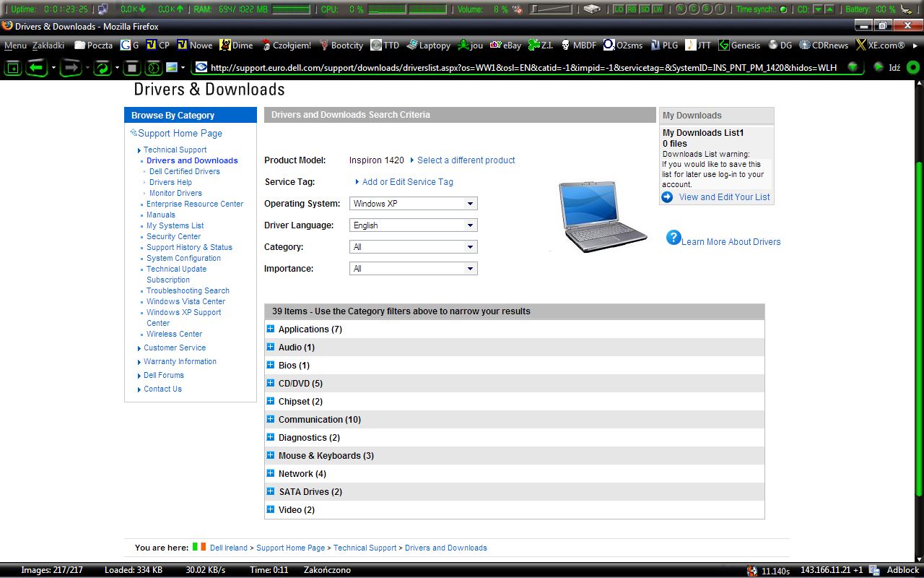The height and width of the screenshot is (578, 924).
Task: Open View and Edit Your List link
Action: 724,197
